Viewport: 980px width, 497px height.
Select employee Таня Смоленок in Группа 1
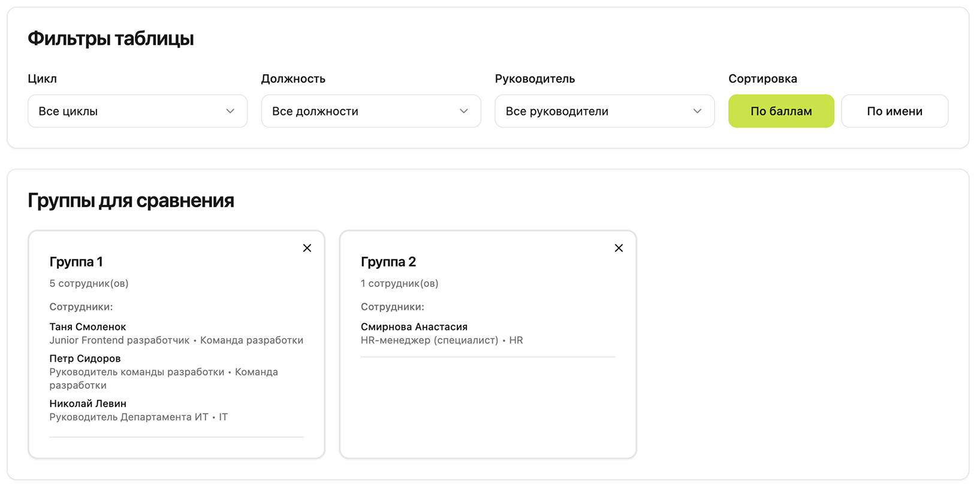tap(88, 327)
